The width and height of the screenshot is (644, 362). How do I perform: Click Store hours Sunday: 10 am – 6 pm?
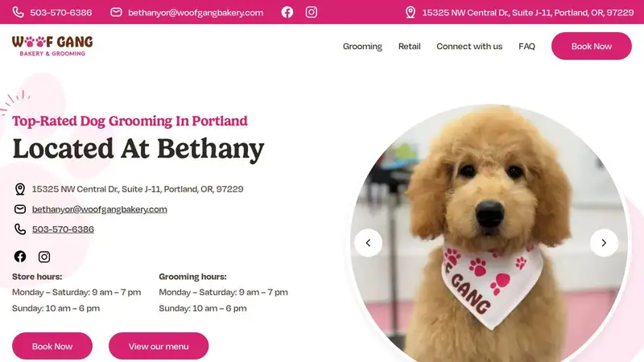(x=56, y=308)
